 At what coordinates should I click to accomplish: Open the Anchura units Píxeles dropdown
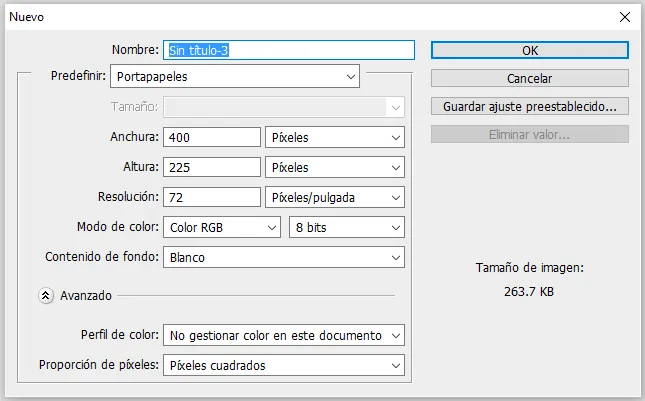(x=334, y=137)
